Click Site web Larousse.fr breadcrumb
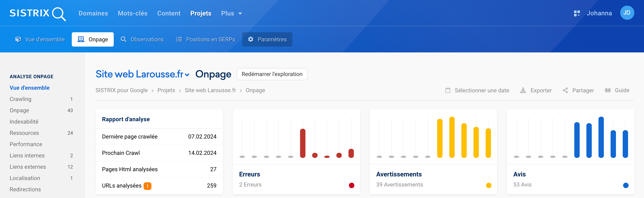The image size is (644, 198). pos(210,90)
